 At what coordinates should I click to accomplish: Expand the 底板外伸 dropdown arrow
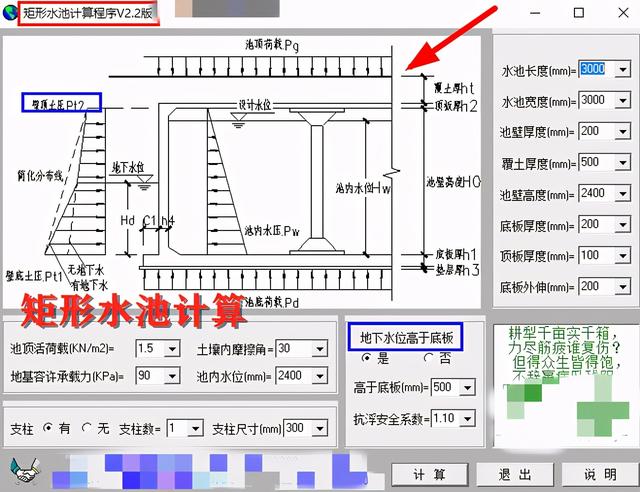[x=622, y=287]
